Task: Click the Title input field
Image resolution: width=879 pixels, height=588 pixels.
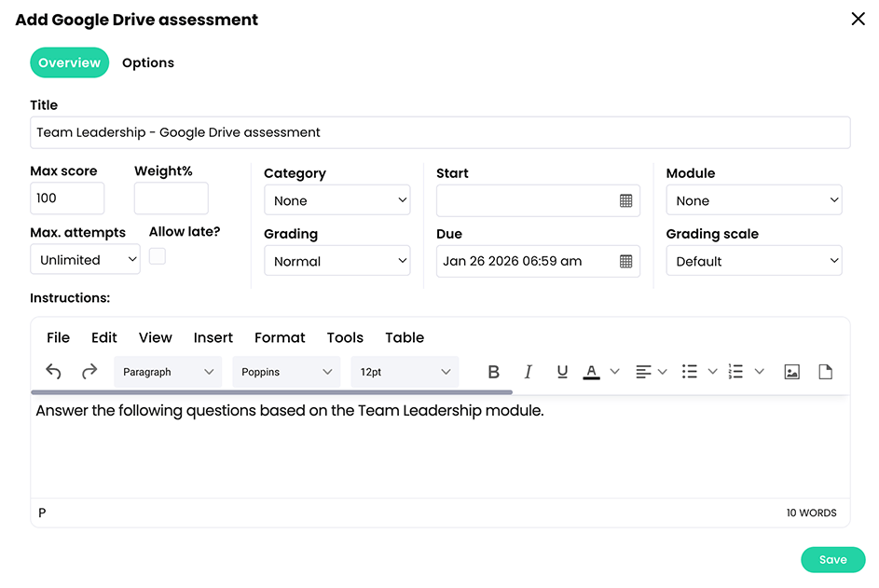Action: click(x=440, y=132)
